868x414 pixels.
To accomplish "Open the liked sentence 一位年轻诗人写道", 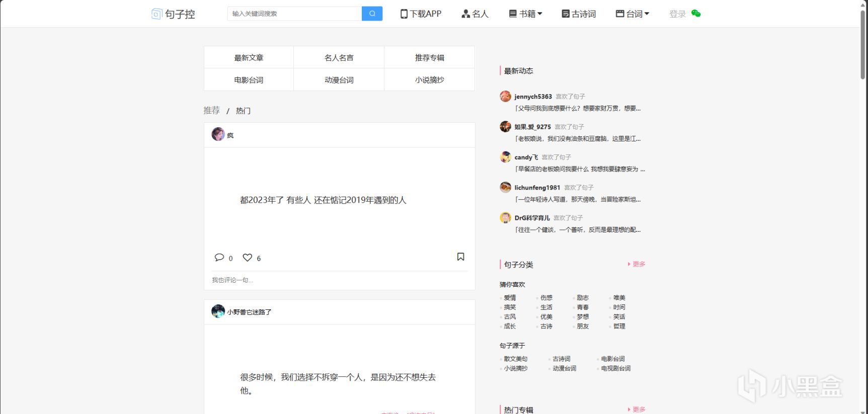I will (x=578, y=199).
